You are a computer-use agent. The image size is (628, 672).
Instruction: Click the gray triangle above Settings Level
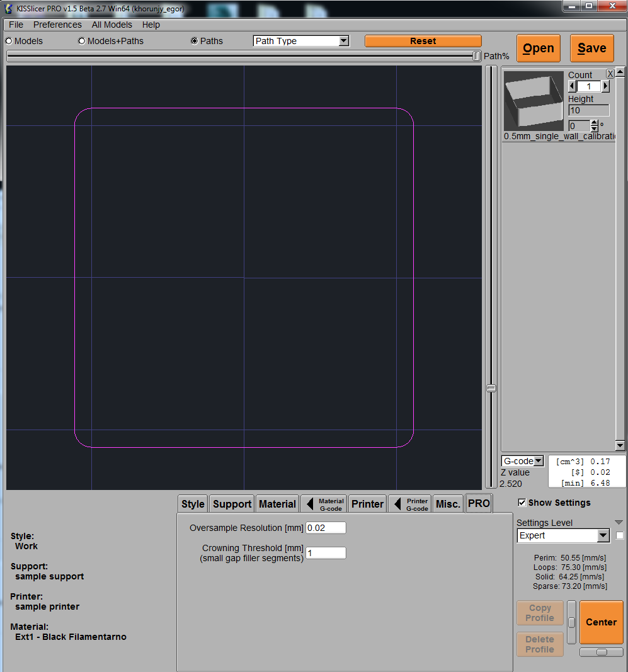click(x=619, y=522)
